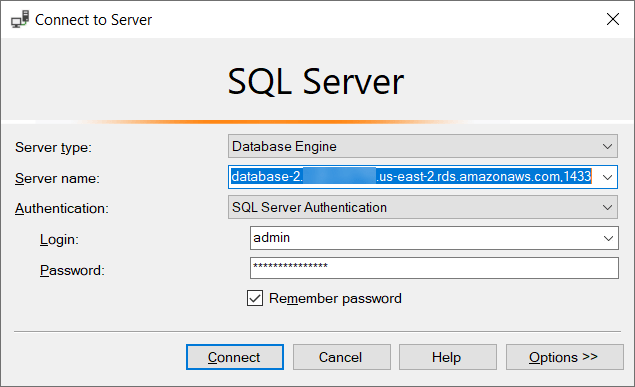This screenshot has height=387, width=635.
Task: Click the "Connect to Server" title text
Action: [94, 20]
